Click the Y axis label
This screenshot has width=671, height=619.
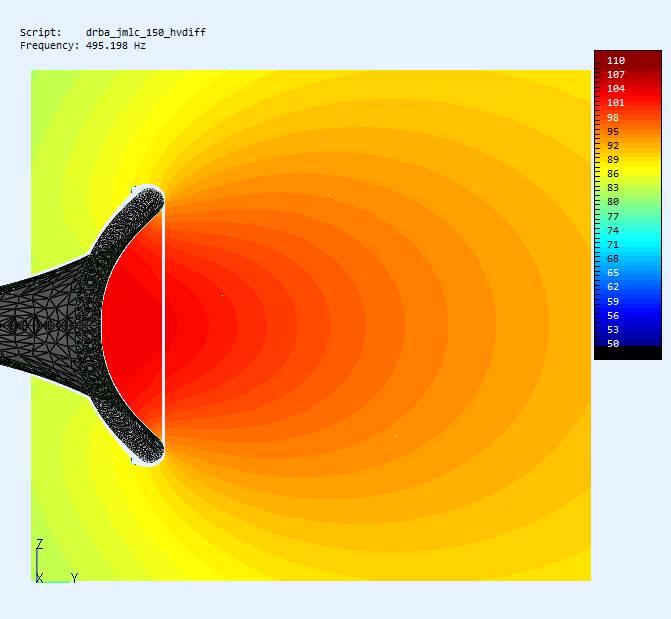tap(74, 578)
